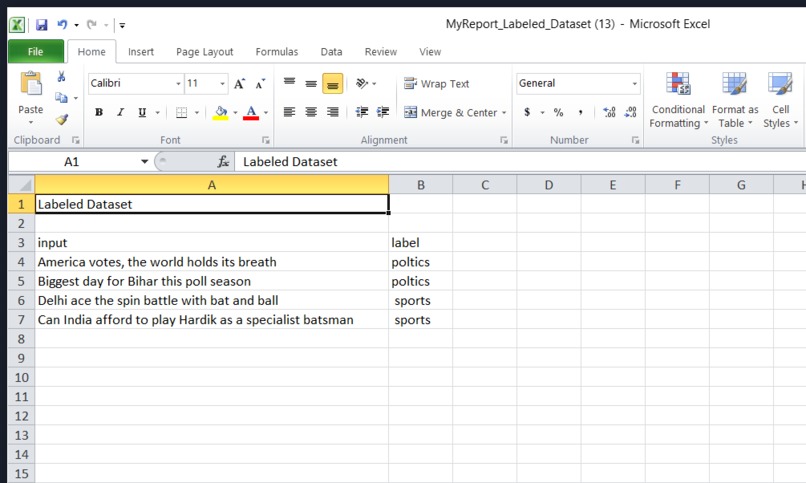Image resolution: width=806 pixels, height=483 pixels.
Task: Switch to the Data tab
Action: [x=332, y=52]
